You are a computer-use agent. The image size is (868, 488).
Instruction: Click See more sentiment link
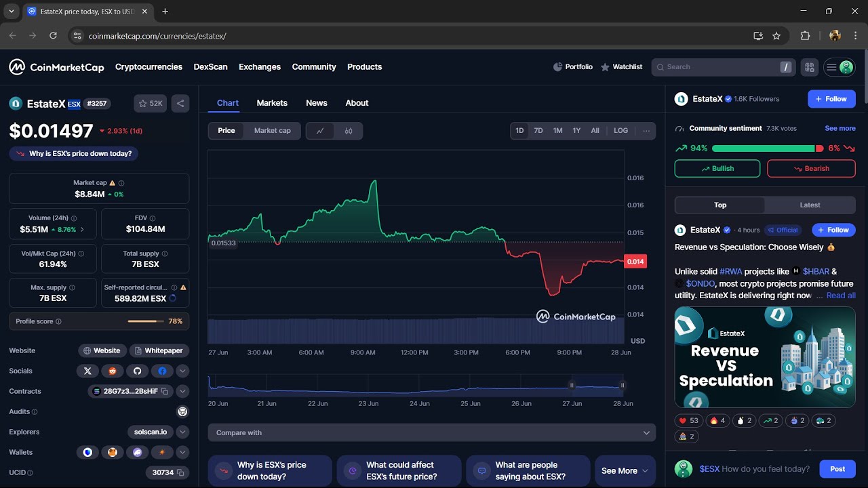[840, 128]
